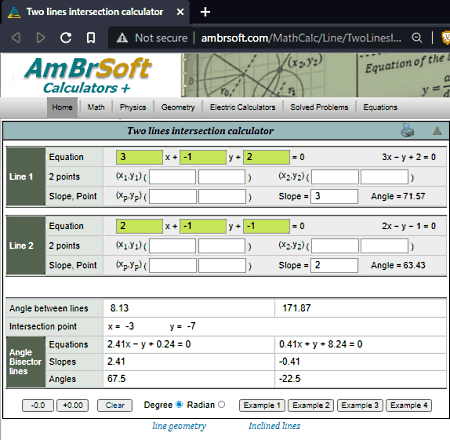This screenshot has width=450, height=440.
Task: Click the Not secure warning icon
Action: [x=122, y=38]
